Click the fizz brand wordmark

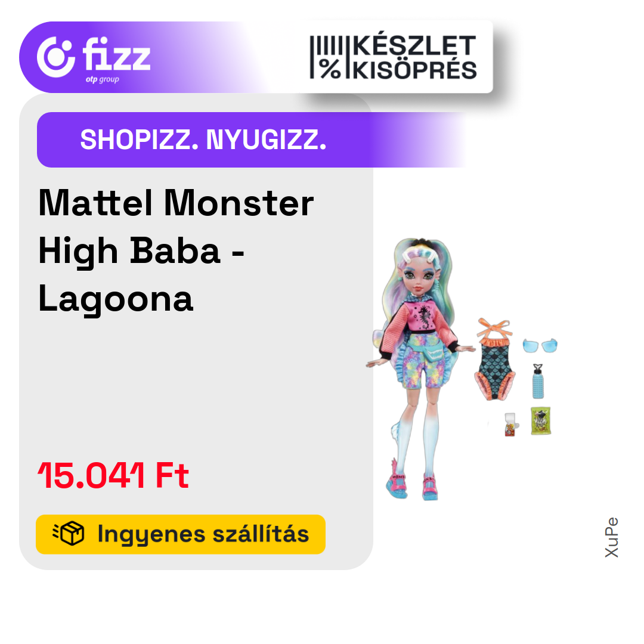(x=117, y=54)
